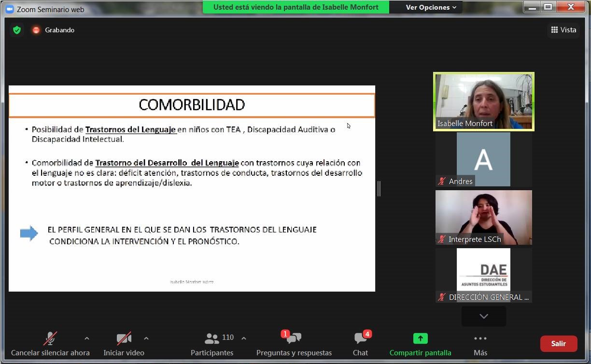Screen dimensions: 591x364
Task: Open the Más options menu
Action: click(x=480, y=343)
